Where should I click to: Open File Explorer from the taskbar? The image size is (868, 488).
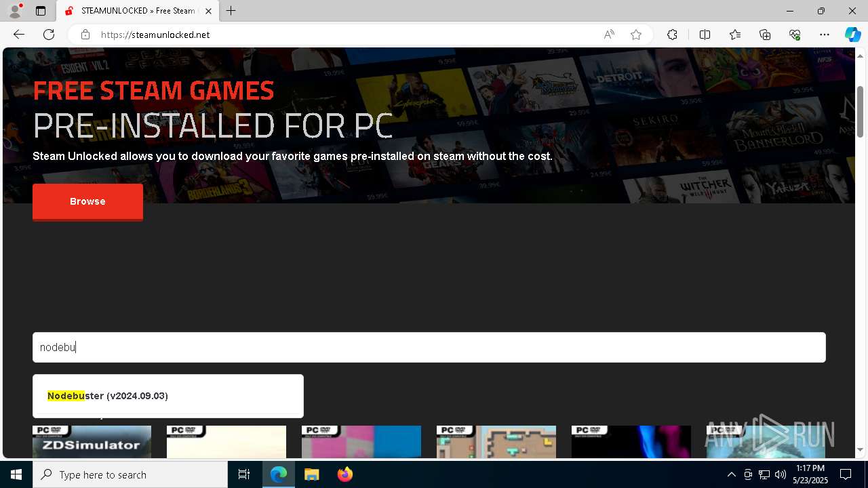coord(311,474)
